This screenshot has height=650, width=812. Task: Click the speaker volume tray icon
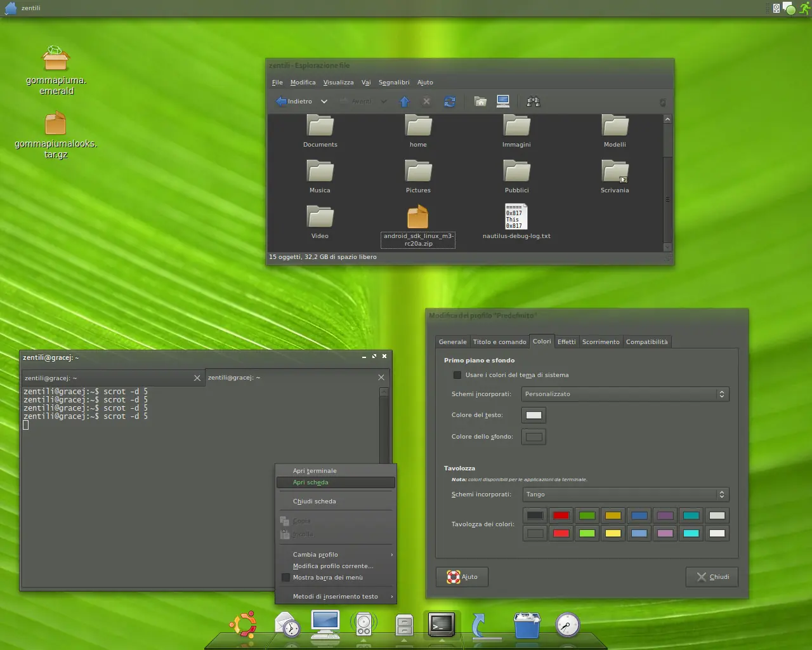pyautogui.click(x=776, y=8)
